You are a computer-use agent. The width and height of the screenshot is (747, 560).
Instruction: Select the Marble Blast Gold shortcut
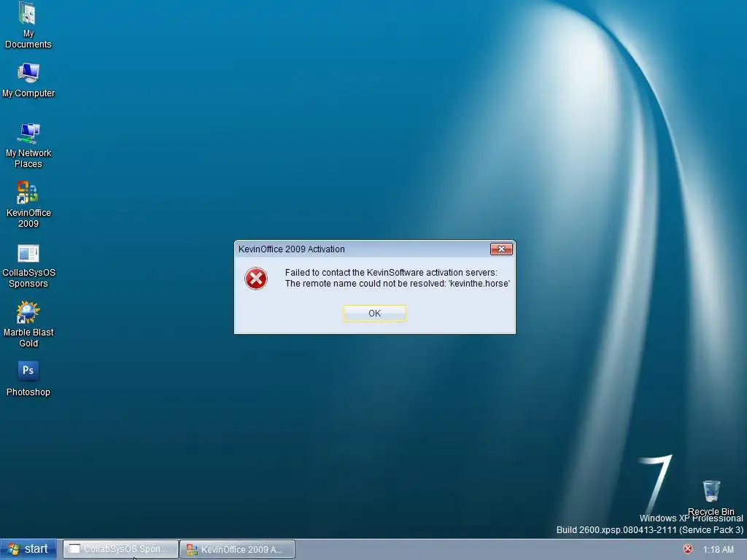point(28,324)
